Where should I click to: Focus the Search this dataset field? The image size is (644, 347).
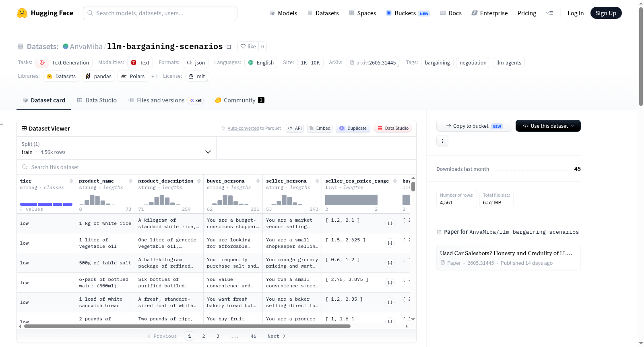coord(217,167)
